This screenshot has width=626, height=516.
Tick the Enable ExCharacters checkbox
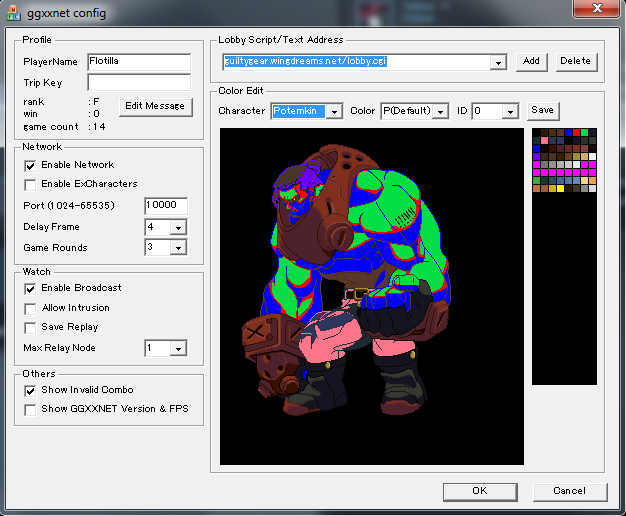[x=30, y=185]
